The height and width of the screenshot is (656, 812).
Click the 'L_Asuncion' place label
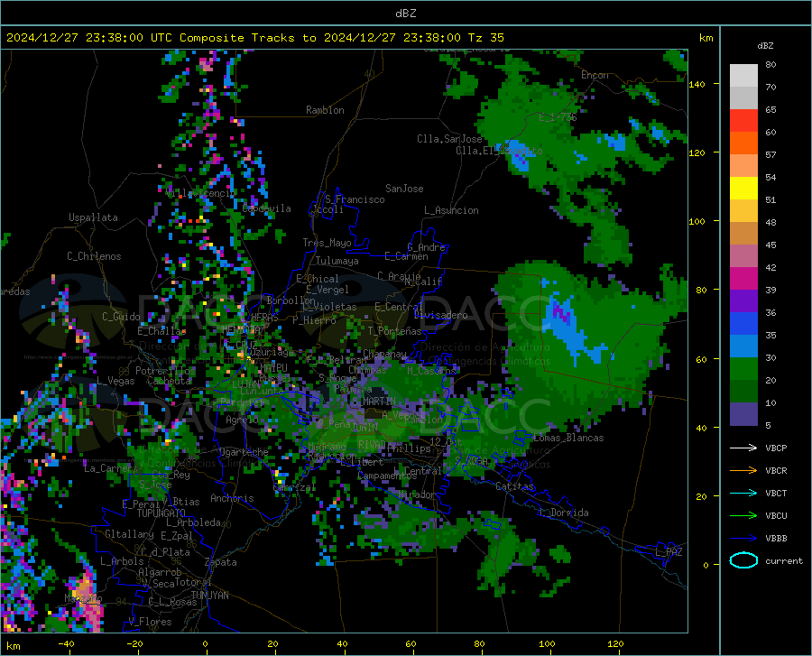click(451, 210)
